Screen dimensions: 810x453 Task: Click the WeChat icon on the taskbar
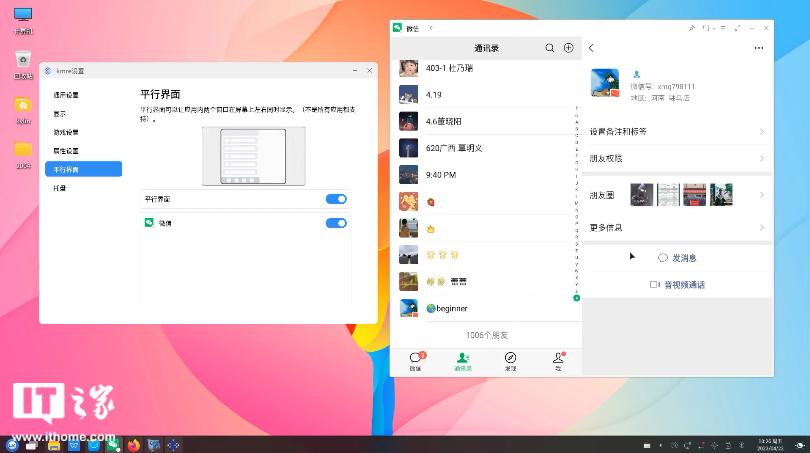click(x=114, y=445)
